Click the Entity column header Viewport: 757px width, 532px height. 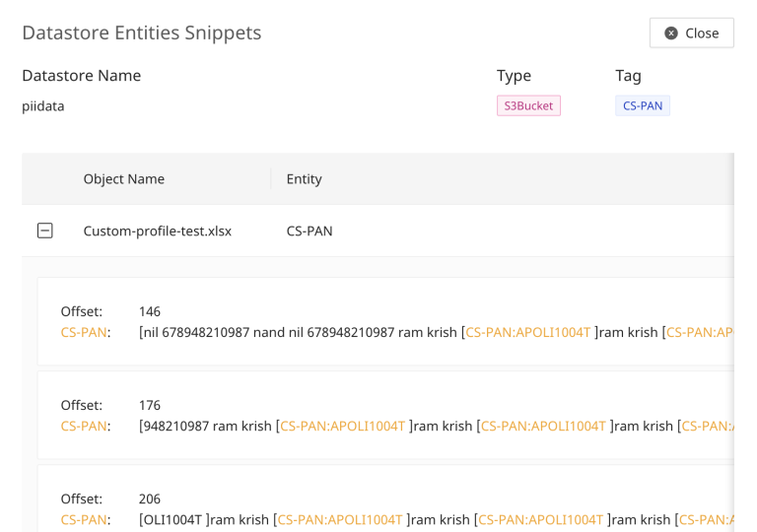(304, 178)
